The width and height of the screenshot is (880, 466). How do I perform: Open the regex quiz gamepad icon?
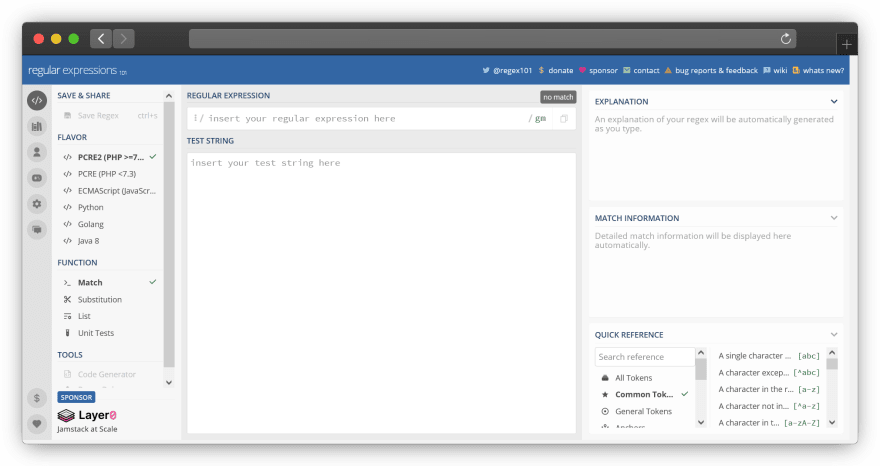click(37, 178)
